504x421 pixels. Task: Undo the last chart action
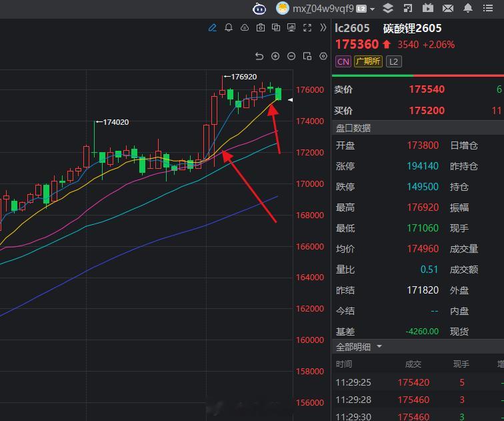[259, 56]
